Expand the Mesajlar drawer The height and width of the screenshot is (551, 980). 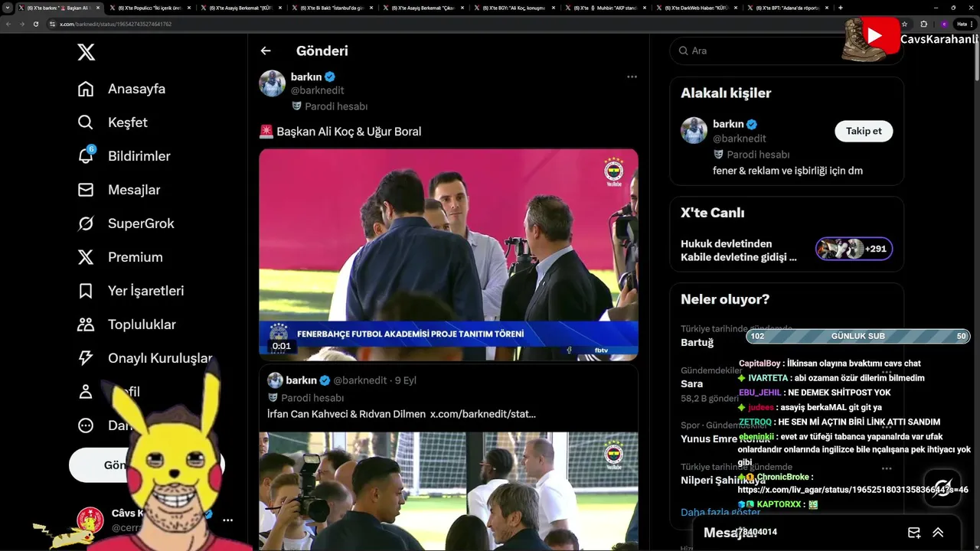[938, 533]
